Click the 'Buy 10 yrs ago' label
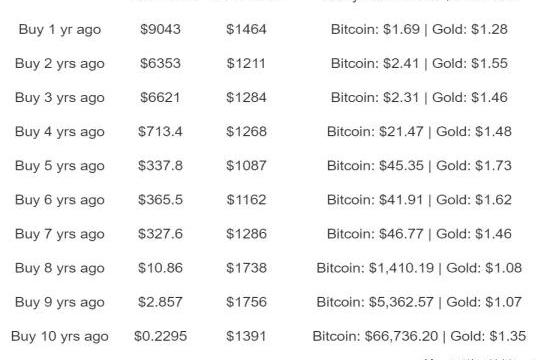The width and height of the screenshot is (554, 360). click(60, 337)
